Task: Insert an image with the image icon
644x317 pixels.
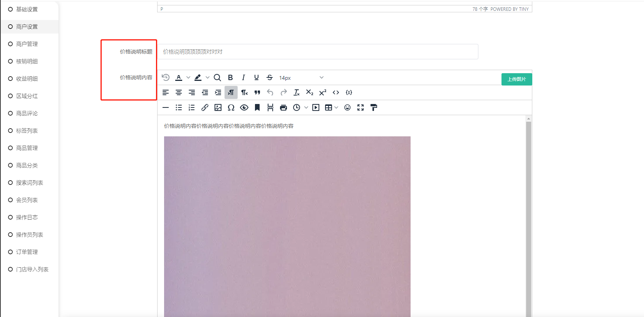Action: point(218,107)
